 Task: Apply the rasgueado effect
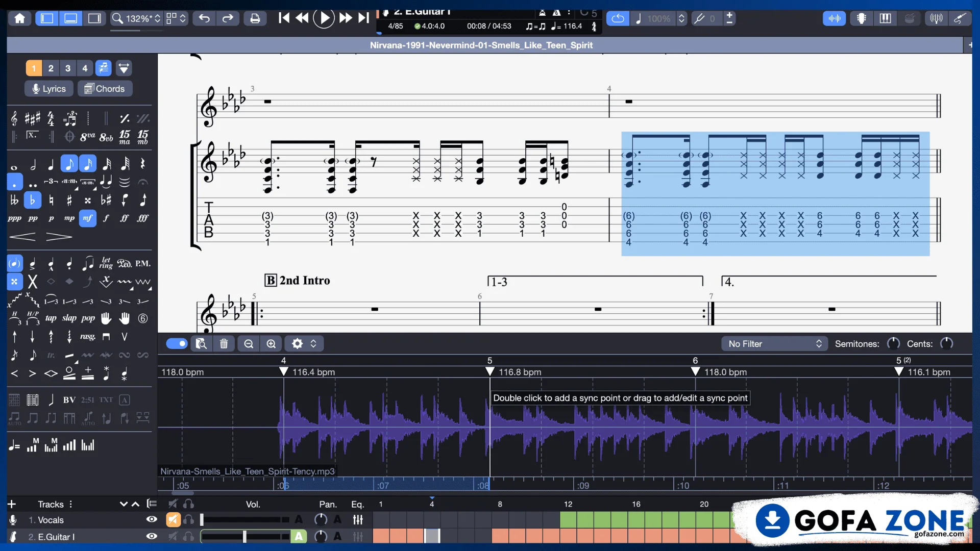(87, 336)
